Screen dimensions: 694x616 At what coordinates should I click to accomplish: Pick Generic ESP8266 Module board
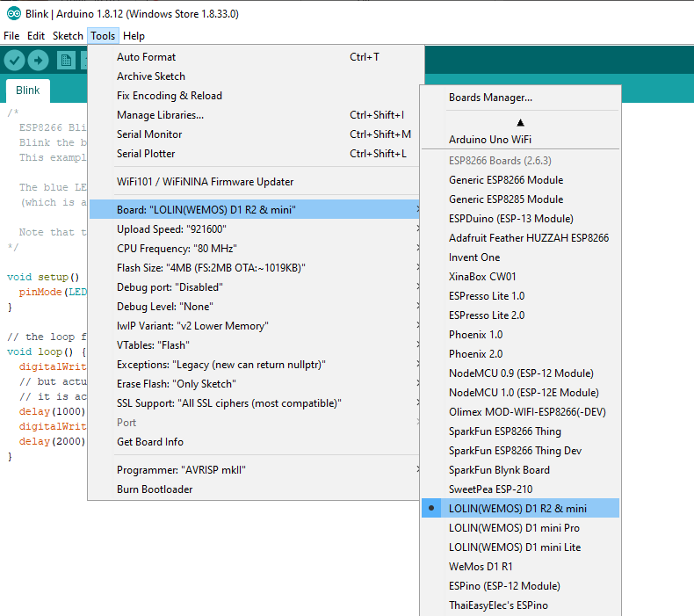tap(506, 180)
